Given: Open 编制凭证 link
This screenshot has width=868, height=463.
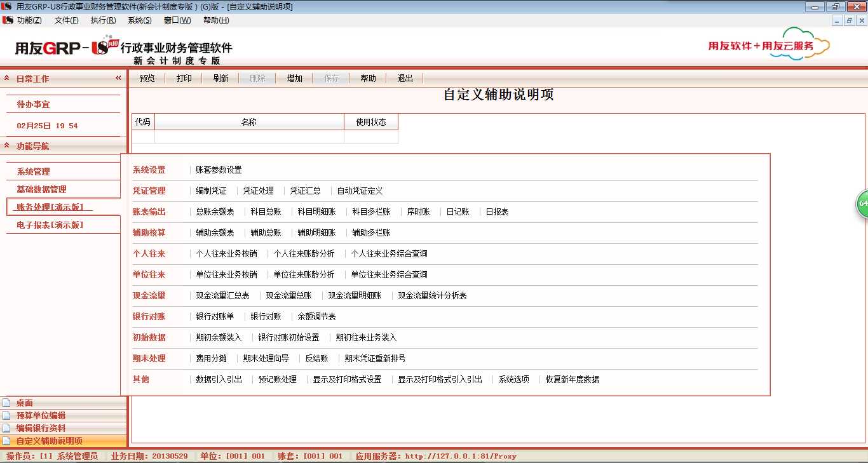Looking at the screenshot, I should pos(211,191).
